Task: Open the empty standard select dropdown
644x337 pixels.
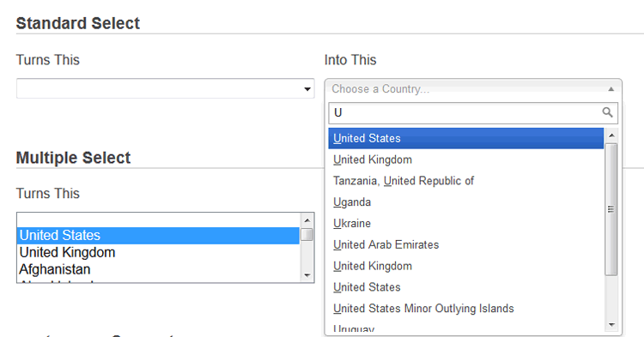Action: pyautogui.click(x=166, y=88)
